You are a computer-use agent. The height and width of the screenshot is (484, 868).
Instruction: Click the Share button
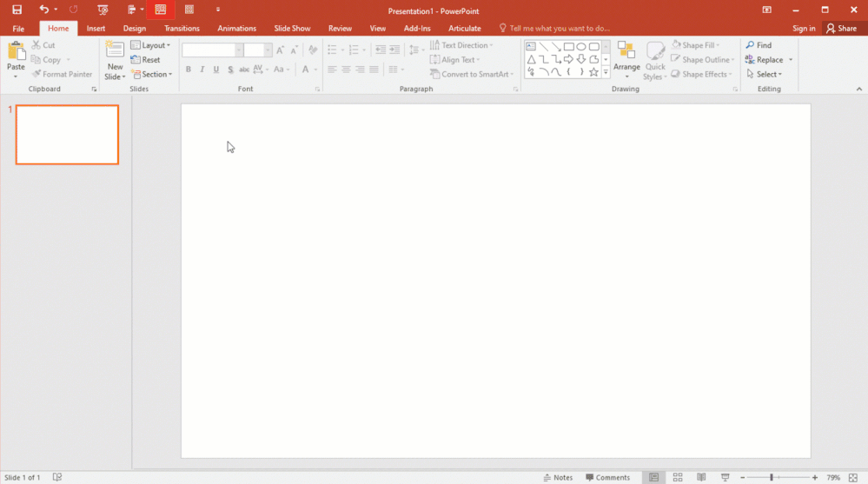(x=841, y=29)
